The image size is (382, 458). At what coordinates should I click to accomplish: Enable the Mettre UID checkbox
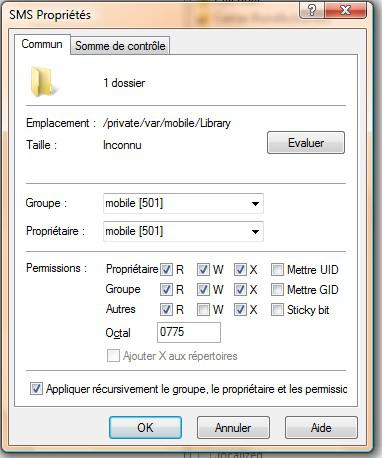[x=277, y=269]
